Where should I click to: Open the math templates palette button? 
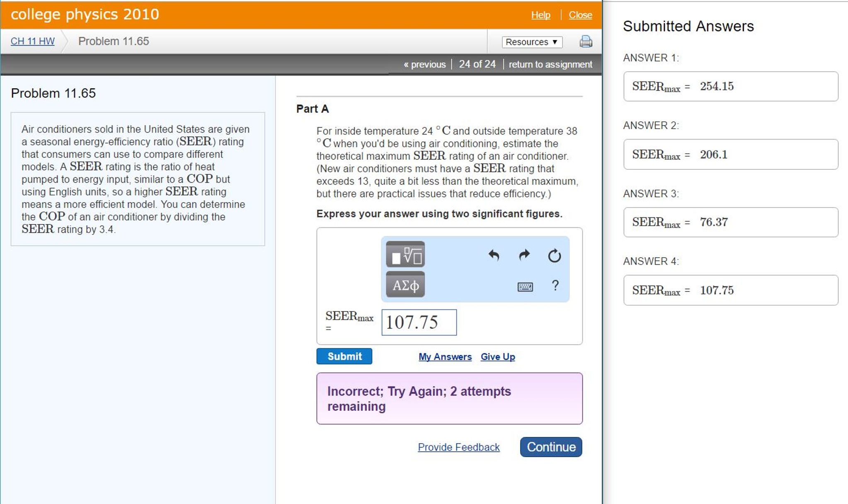(405, 254)
